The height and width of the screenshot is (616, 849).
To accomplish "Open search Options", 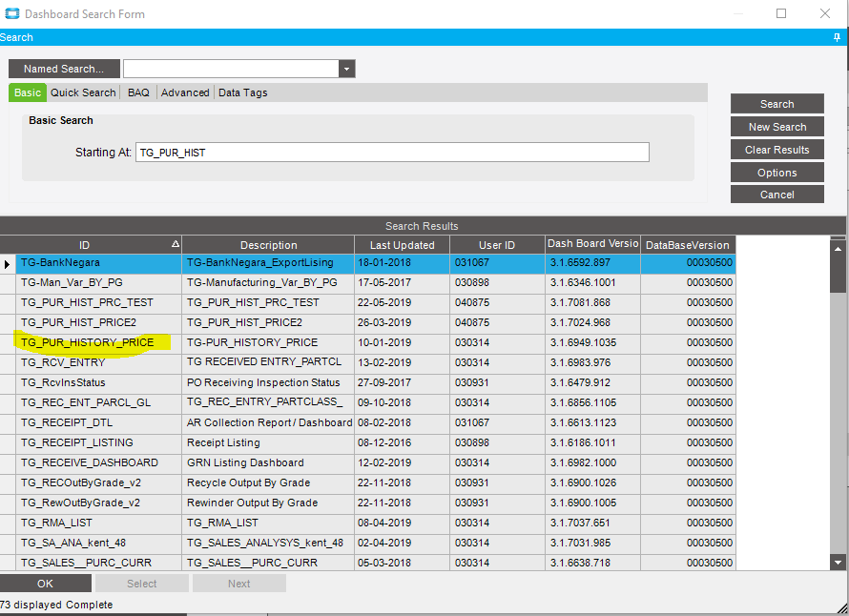I will tap(777, 173).
